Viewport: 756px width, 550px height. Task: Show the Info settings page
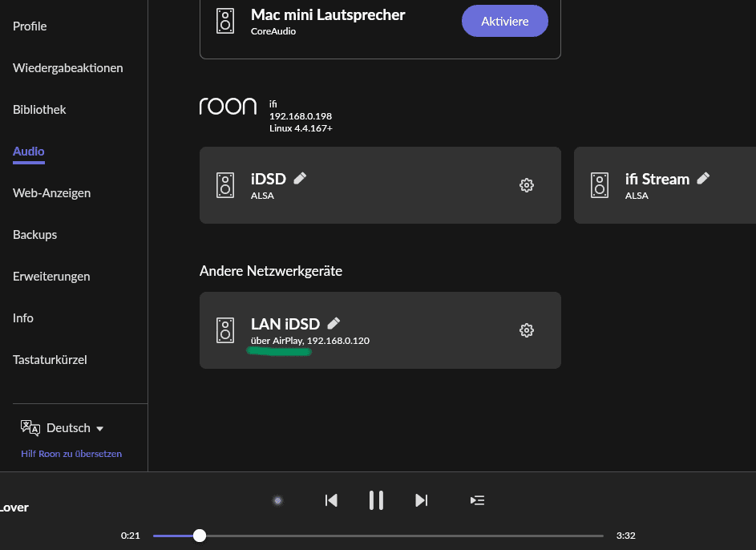(23, 318)
